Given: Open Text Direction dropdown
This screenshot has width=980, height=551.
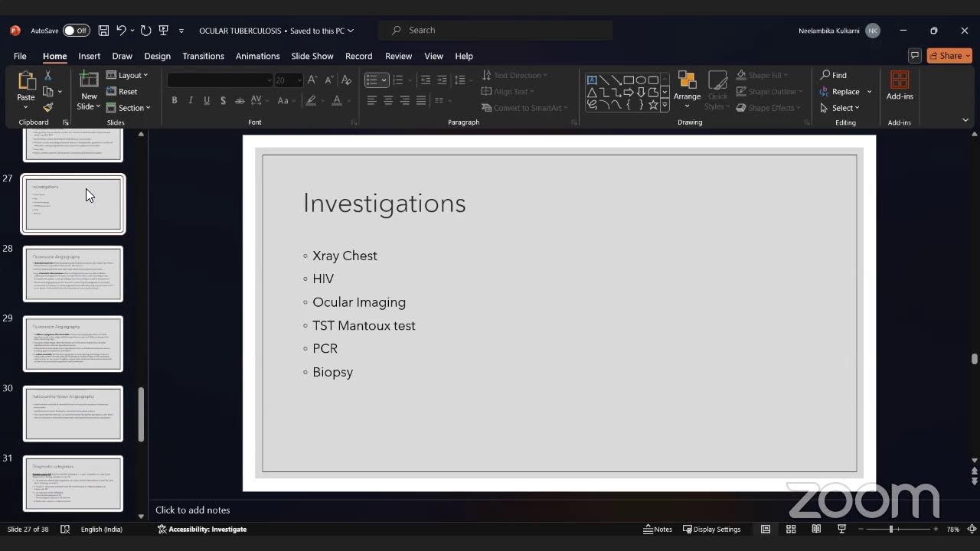Looking at the screenshot, I should 514,75.
